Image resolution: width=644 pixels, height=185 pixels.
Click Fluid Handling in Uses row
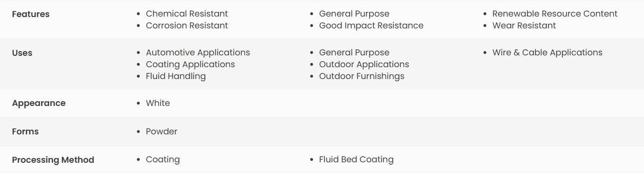pos(176,76)
